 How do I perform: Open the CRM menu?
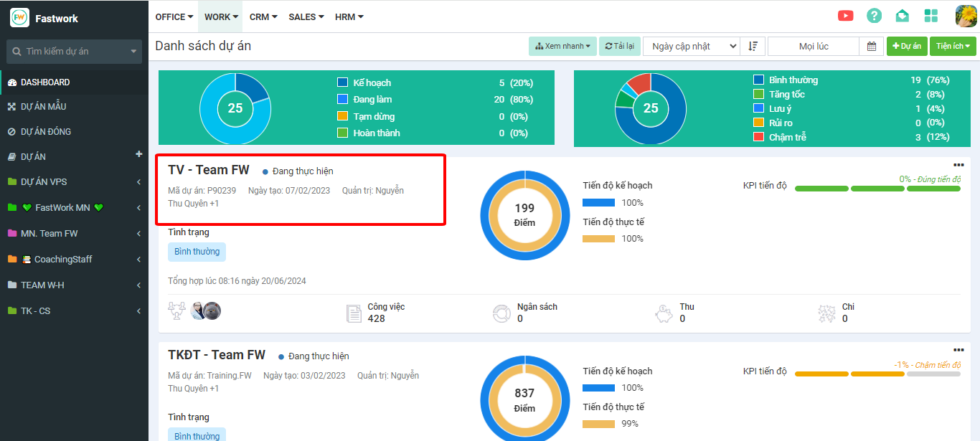[263, 16]
